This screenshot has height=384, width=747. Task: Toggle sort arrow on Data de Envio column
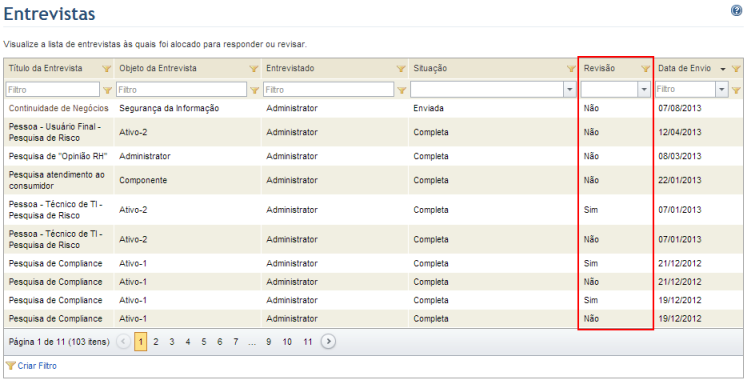[723, 70]
